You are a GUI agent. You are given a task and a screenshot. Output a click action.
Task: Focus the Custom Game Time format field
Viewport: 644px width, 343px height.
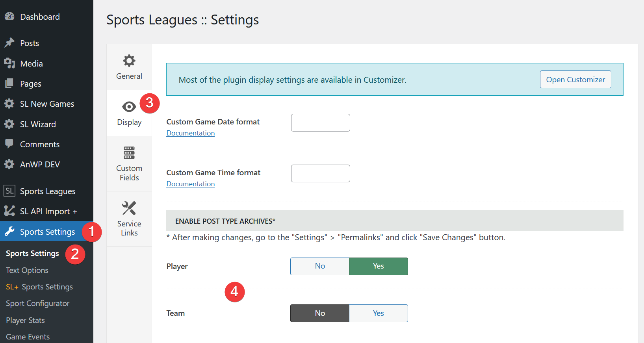click(321, 173)
